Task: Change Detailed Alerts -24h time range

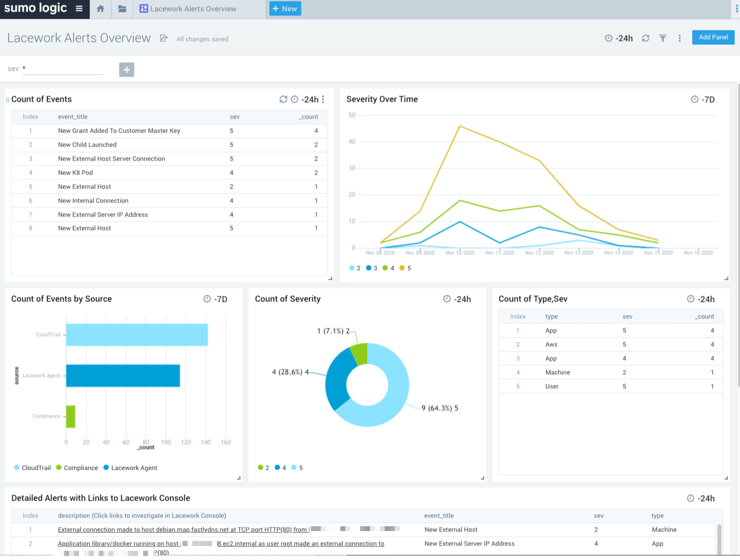Action: [701, 498]
